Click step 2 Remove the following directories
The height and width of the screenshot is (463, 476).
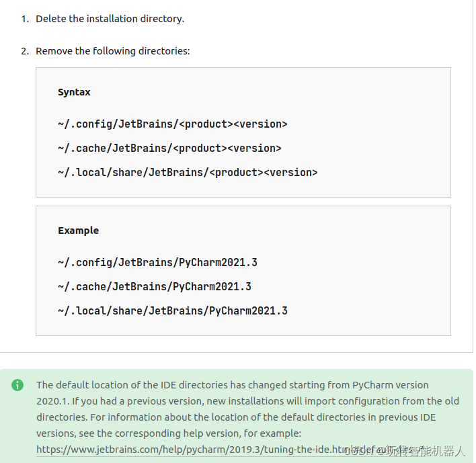click(x=113, y=51)
